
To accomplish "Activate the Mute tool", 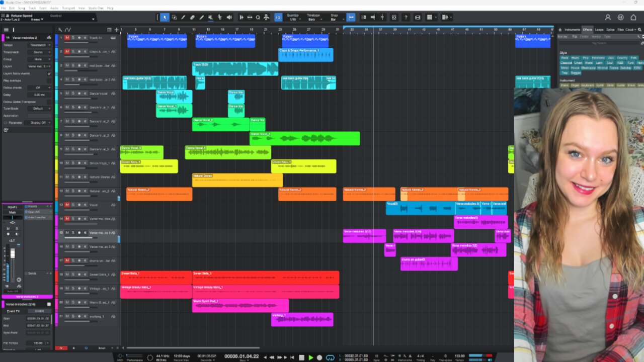I will pos(210,17).
